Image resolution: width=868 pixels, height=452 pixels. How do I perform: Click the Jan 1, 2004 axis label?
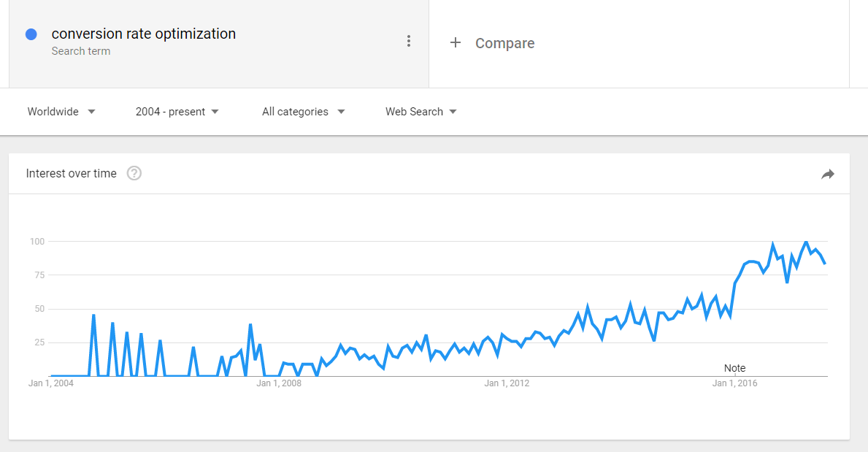point(51,383)
